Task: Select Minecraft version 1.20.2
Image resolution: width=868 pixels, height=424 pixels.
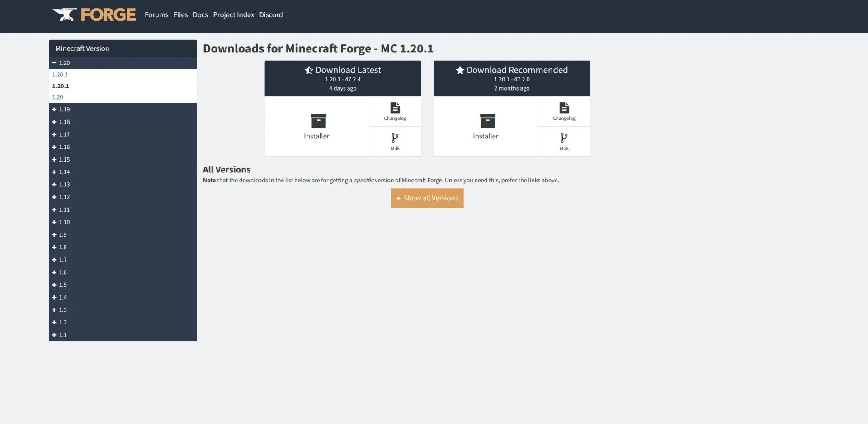Action: click(60, 75)
